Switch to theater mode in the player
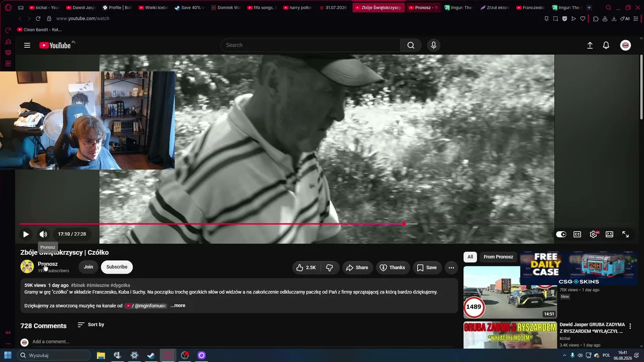Viewport: 644px width, 362px height. tap(609, 234)
